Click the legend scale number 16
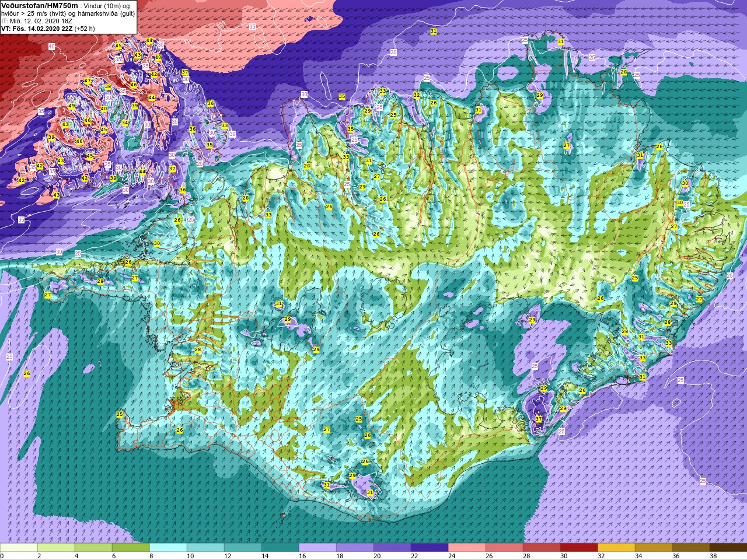This screenshot has width=747, height=560. coord(302,556)
